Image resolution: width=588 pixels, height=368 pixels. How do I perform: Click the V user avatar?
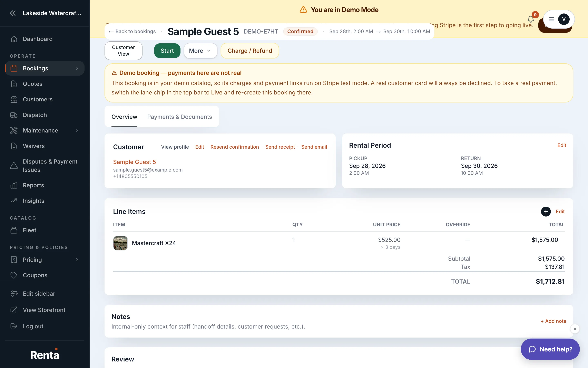click(564, 19)
